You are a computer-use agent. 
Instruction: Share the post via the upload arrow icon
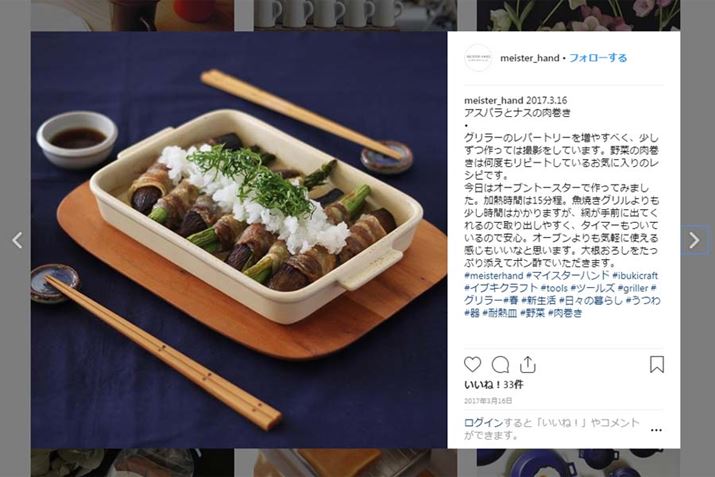click(x=528, y=364)
